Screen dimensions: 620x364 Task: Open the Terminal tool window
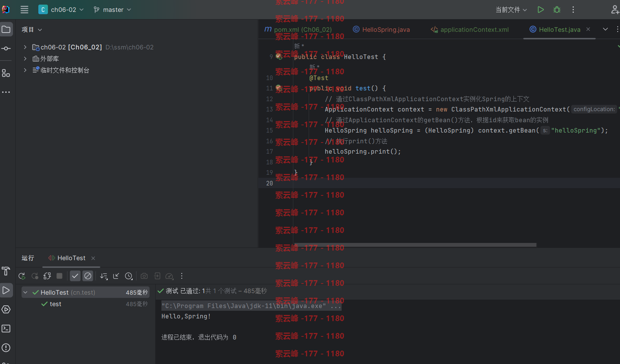point(6,328)
